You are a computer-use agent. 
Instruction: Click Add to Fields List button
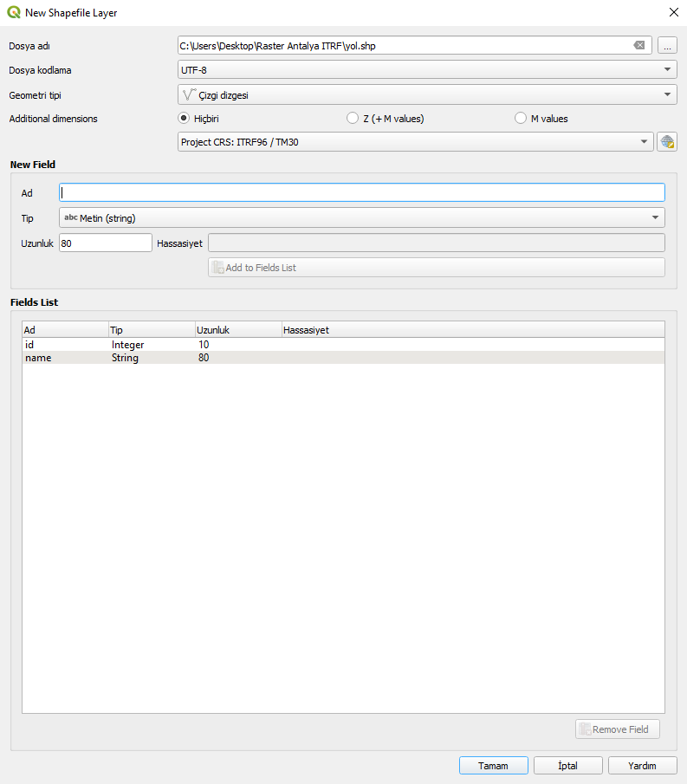pyautogui.click(x=436, y=268)
